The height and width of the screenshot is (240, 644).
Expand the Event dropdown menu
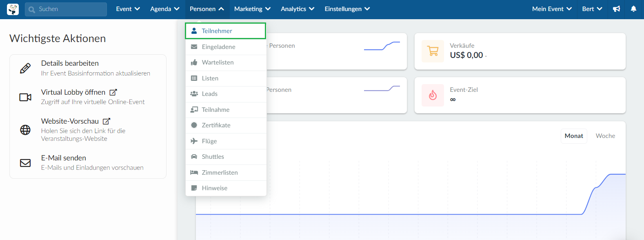[128, 9]
